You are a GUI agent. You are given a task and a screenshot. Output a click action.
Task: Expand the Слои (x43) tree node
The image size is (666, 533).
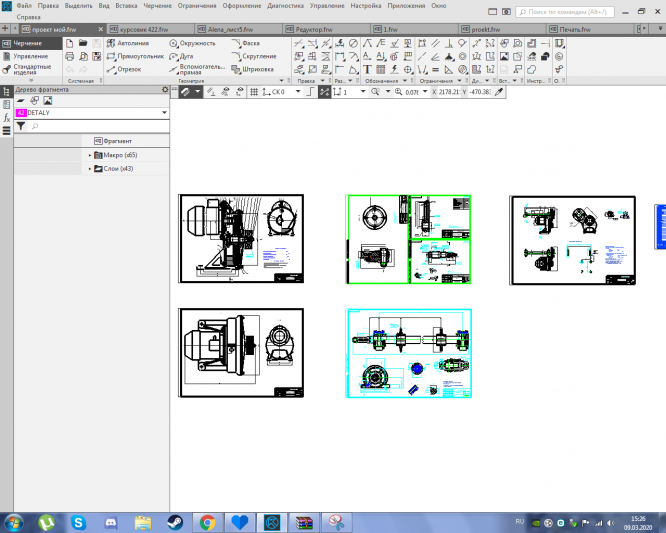(90, 169)
